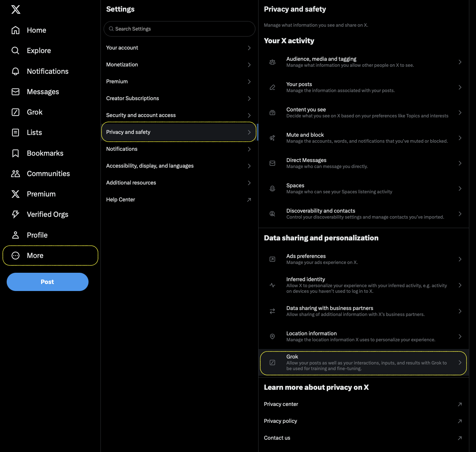Open Communities via its people icon
476x452 pixels.
tap(15, 174)
